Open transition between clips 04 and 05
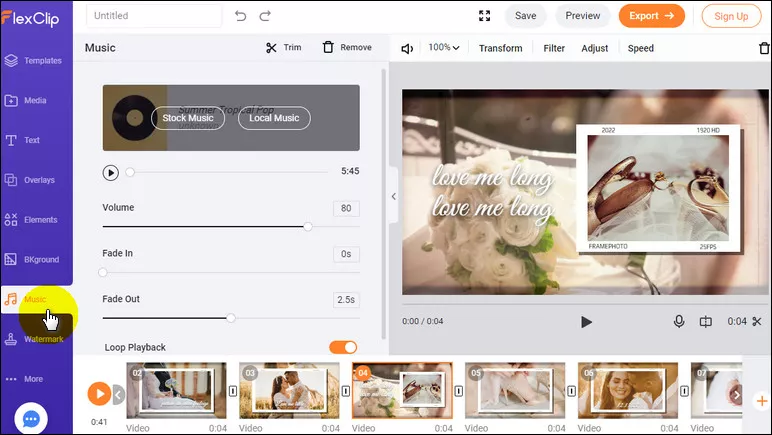The height and width of the screenshot is (435, 772). click(458, 391)
